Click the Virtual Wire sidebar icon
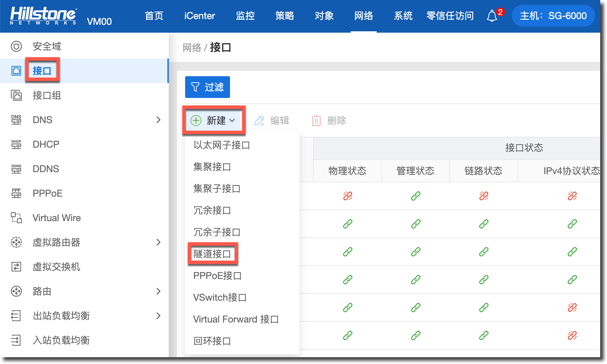The width and height of the screenshot is (607, 364). (16, 218)
